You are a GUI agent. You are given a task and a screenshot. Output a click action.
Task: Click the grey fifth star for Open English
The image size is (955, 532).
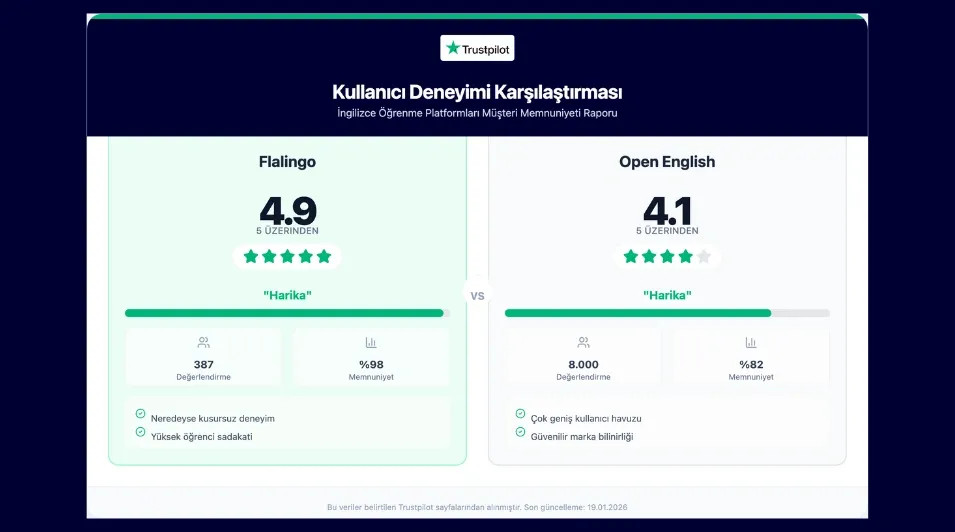703,257
